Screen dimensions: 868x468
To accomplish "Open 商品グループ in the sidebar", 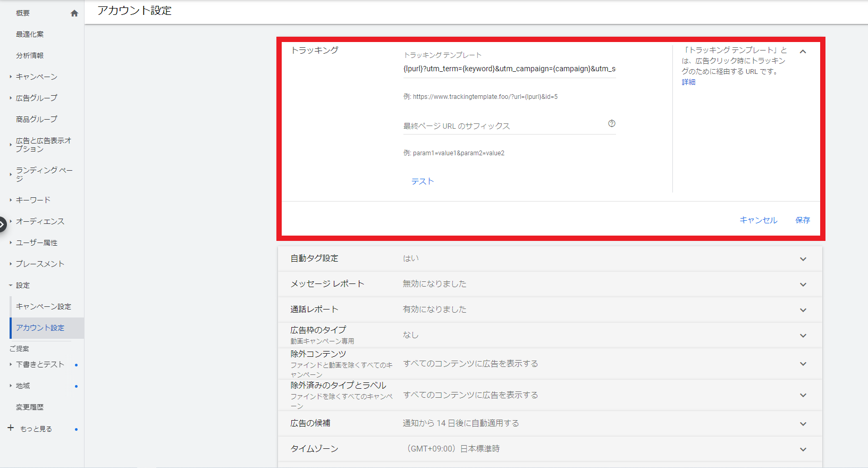I will pyautogui.click(x=37, y=120).
